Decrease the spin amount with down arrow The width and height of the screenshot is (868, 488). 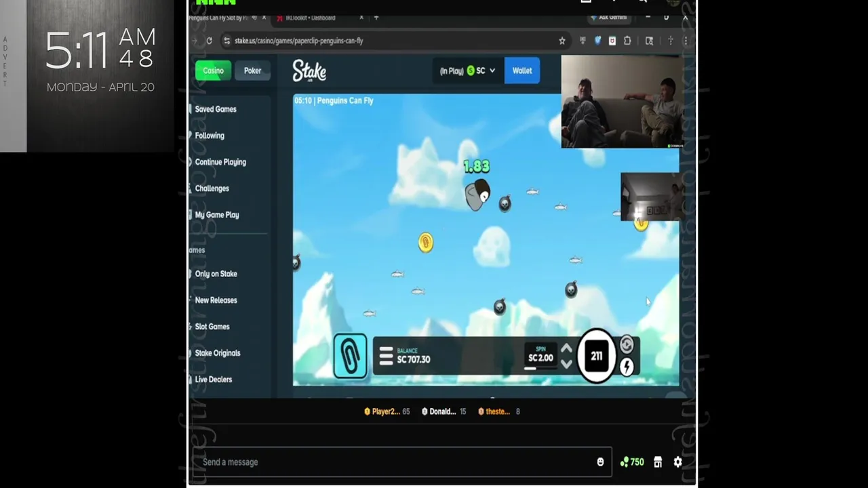(x=566, y=364)
